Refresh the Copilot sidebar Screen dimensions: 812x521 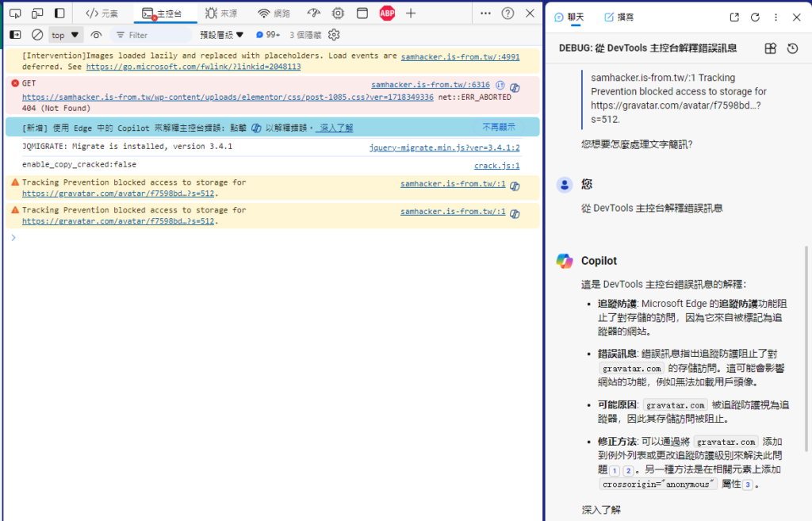coord(755,17)
